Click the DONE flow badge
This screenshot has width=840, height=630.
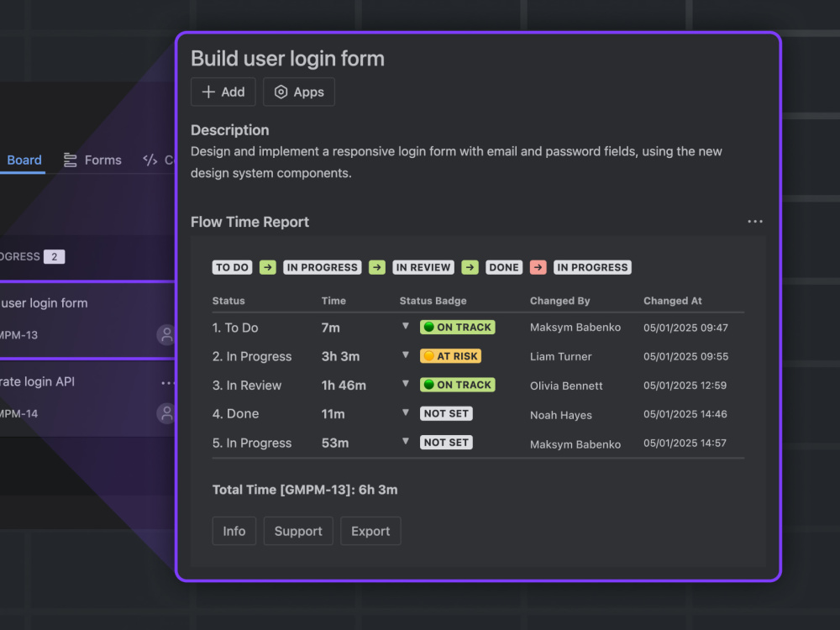tap(504, 267)
